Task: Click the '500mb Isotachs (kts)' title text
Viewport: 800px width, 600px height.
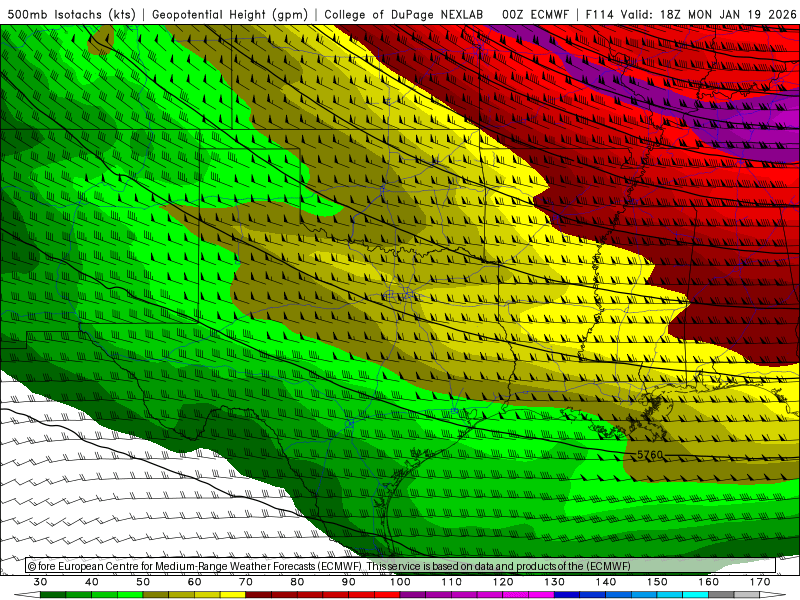Action: click(x=71, y=14)
